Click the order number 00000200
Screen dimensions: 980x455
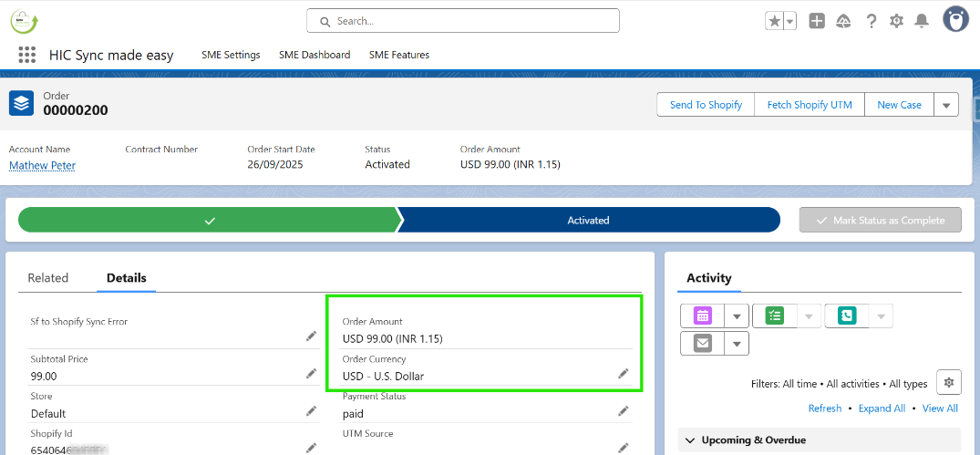tap(76, 110)
